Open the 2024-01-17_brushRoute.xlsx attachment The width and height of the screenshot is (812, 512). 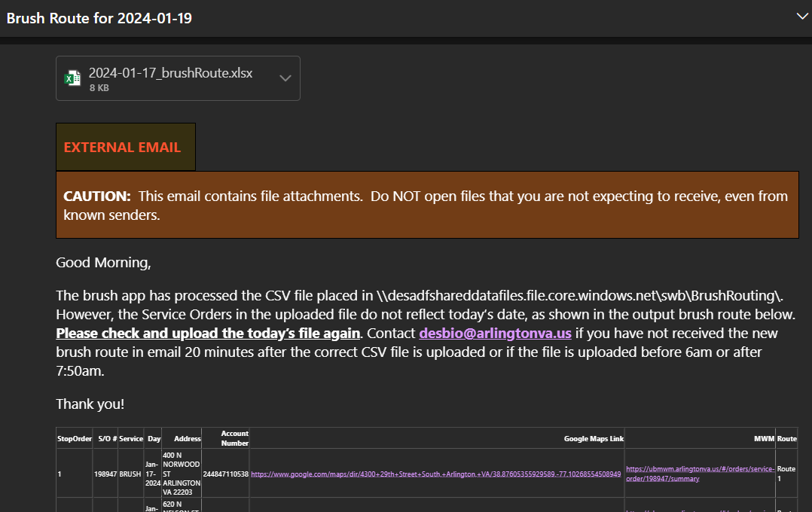(x=170, y=74)
